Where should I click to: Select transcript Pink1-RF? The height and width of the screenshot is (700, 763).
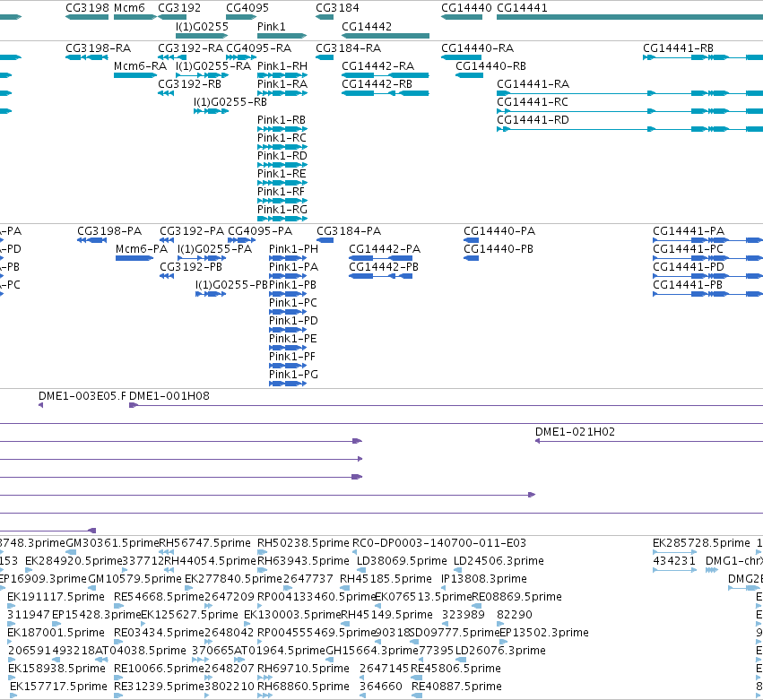pos(281,192)
